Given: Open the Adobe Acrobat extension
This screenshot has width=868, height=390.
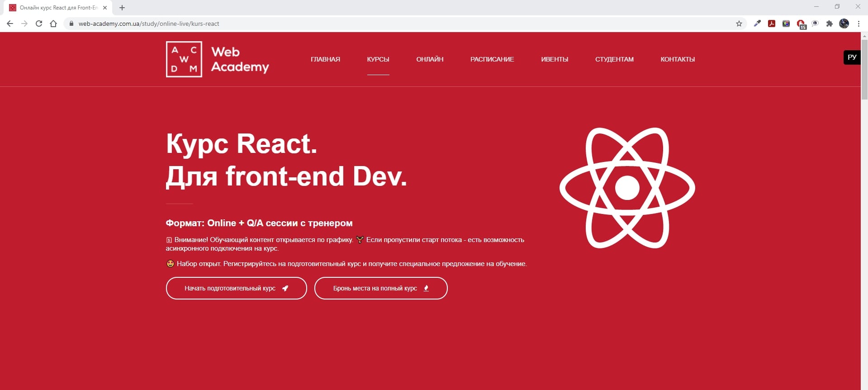Looking at the screenshot, I should [x=772, y=24].
